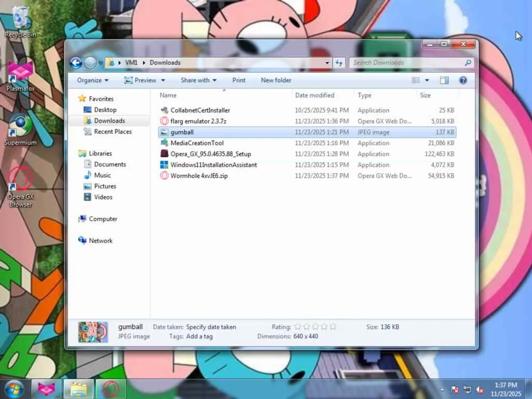
Task: Expand the root arrow in the address bar
Action: (x=119, y=63)
